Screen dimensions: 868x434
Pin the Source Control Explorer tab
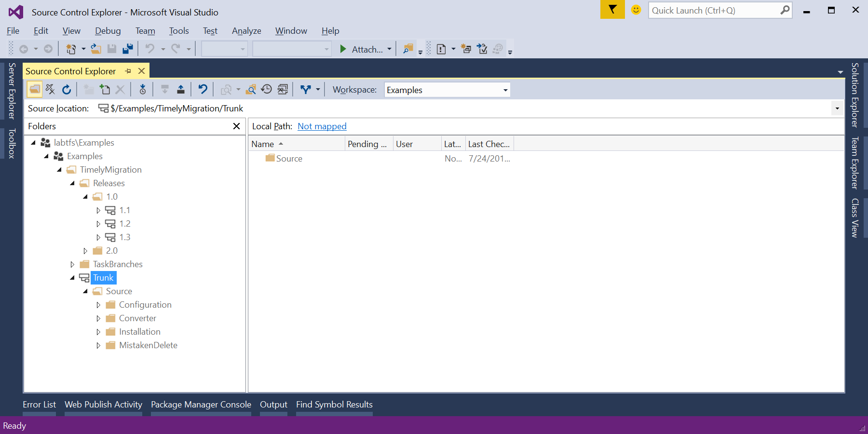tap(128, 71)
